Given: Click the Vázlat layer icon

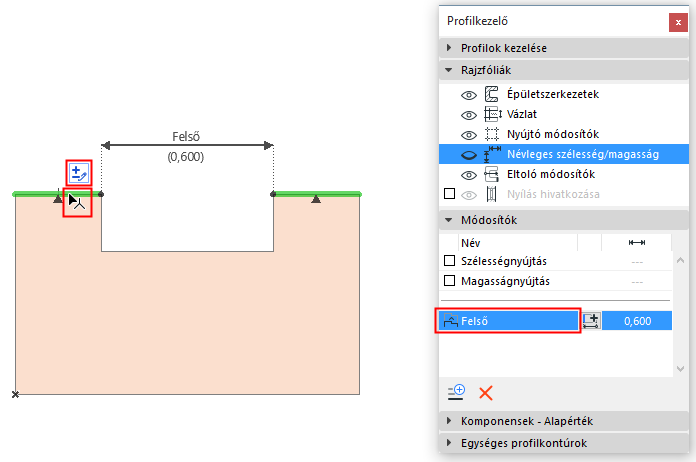Looking at the screenshot, I should pos(492,114).
